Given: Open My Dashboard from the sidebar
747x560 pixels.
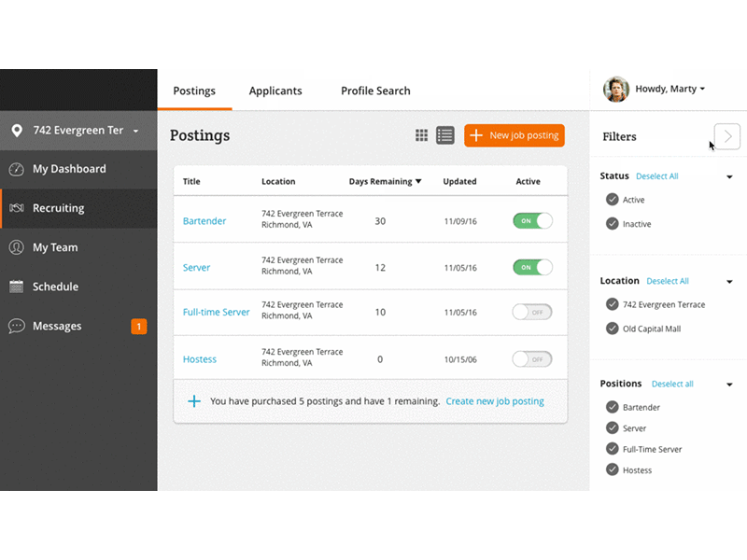Looking at the screenshot, I should (65, 169).
